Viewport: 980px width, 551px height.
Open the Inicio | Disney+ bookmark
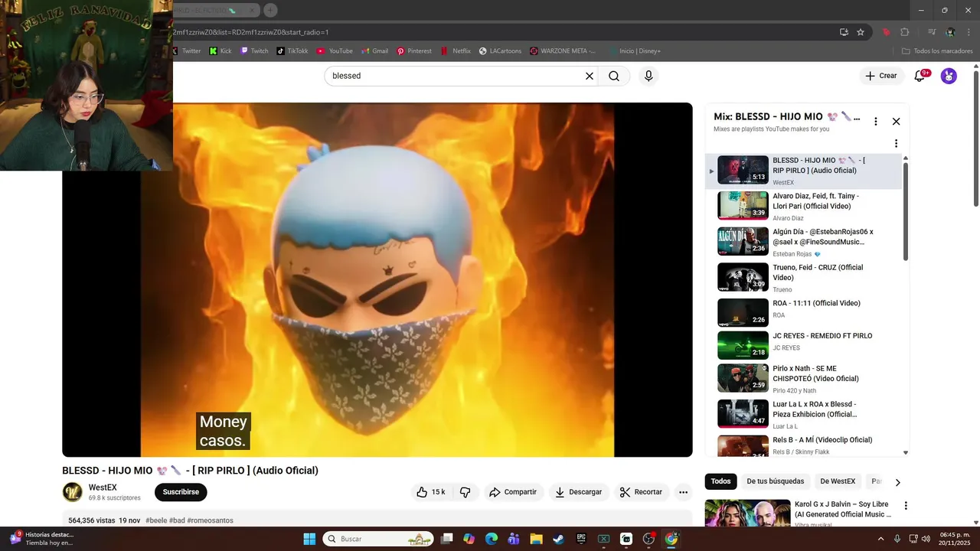(x=635, y=51)
